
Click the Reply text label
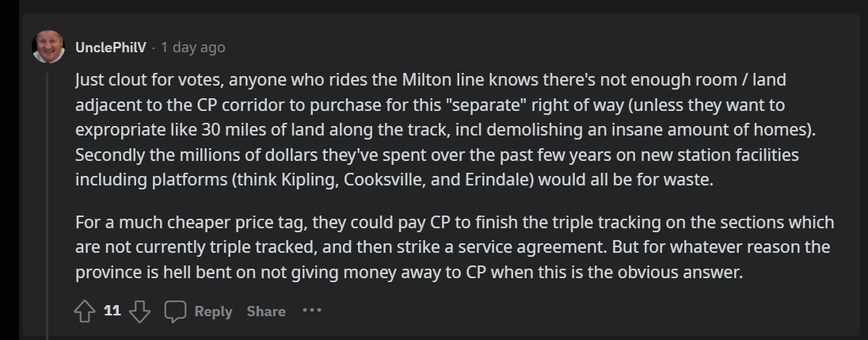[x=213, y=311]
